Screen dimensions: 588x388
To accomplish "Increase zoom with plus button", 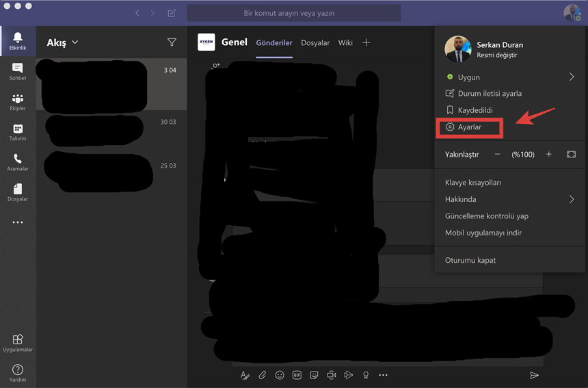I will (548, 154).
